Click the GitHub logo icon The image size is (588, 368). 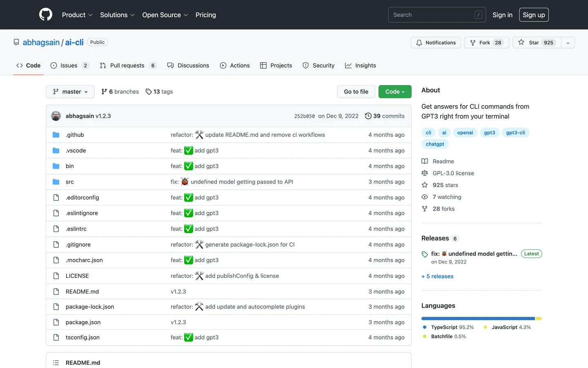point(46,15)
